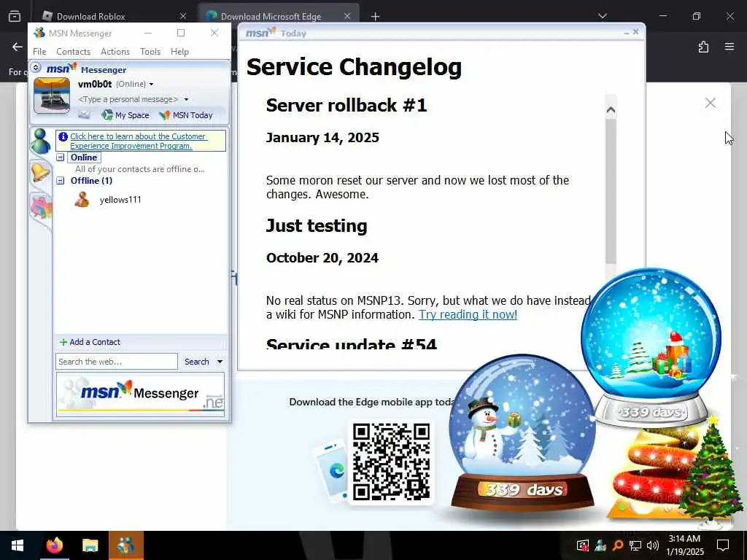
Task: Click the Search the web input field
Action: [117, 362]
